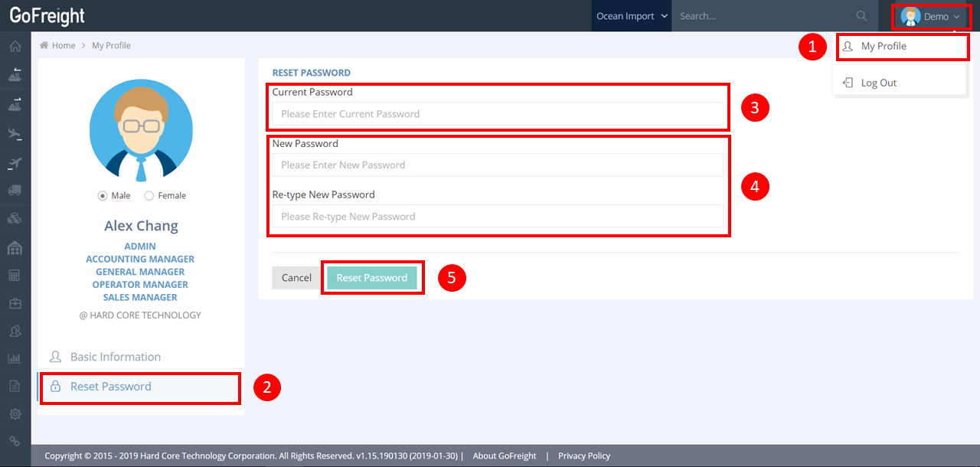Click the Home icon in left sidebar
The image size is (980, 467).
pyautogui.click(x=15, y=47)
